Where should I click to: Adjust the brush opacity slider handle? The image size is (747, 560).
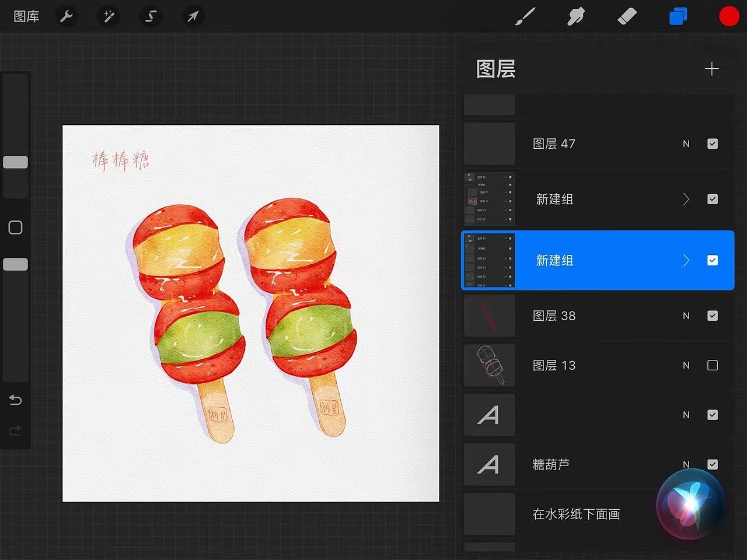16,264
